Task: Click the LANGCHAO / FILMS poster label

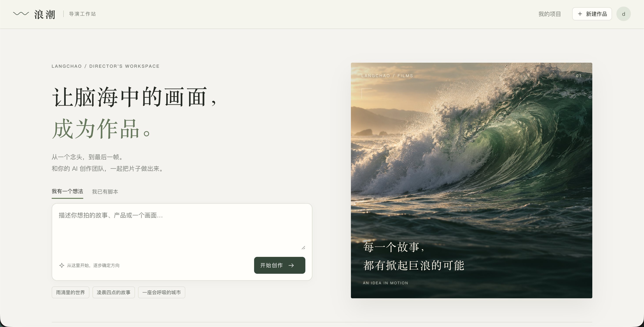Action: (x=387, y=76)
